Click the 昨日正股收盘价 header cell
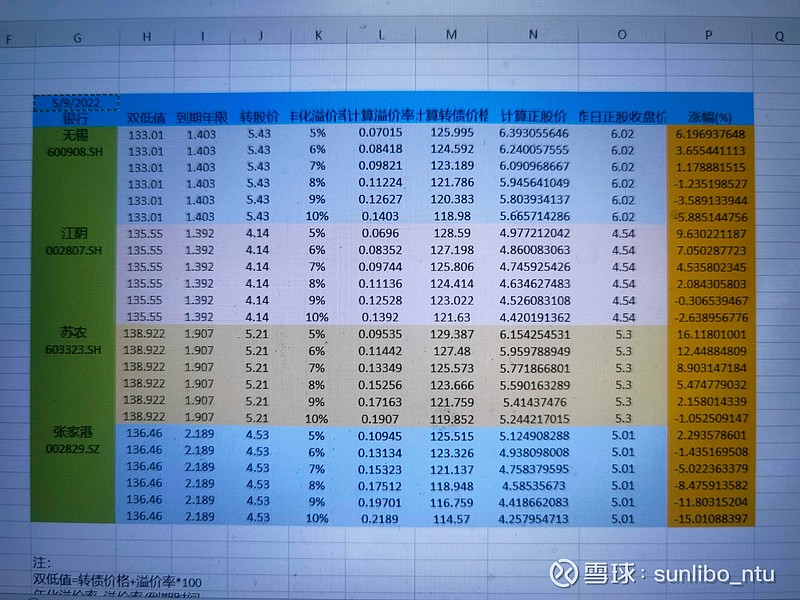800x600 pixels. [622, 117]
